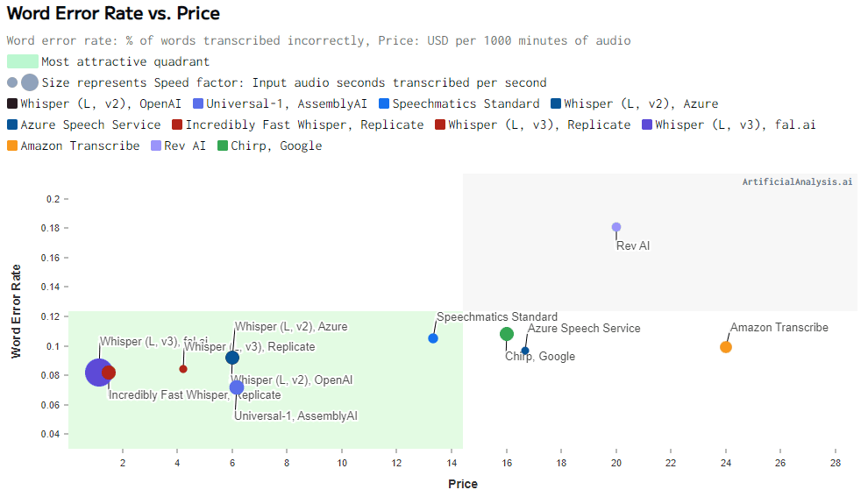This screenshot has height=497, width=868.
Task: Click the large Whisper (L, v3), fal.ai bubble
Action: (97, 373)
